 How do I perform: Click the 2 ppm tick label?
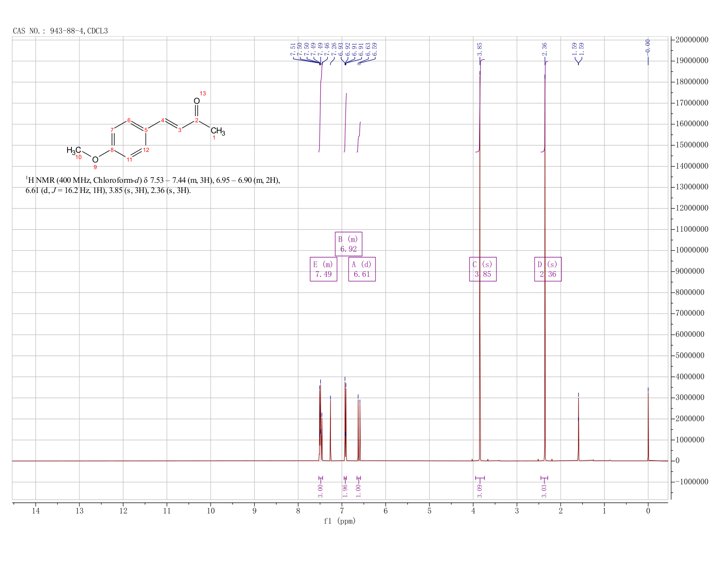pos(561,511)
